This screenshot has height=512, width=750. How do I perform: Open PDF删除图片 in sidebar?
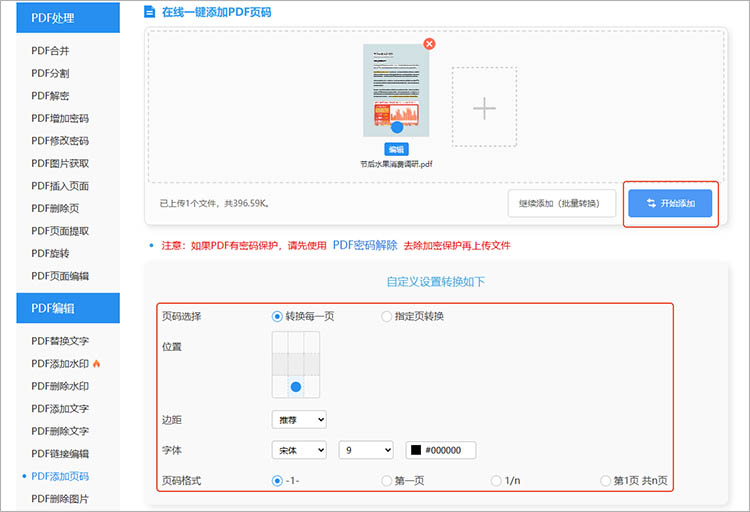tap(60, 499)
